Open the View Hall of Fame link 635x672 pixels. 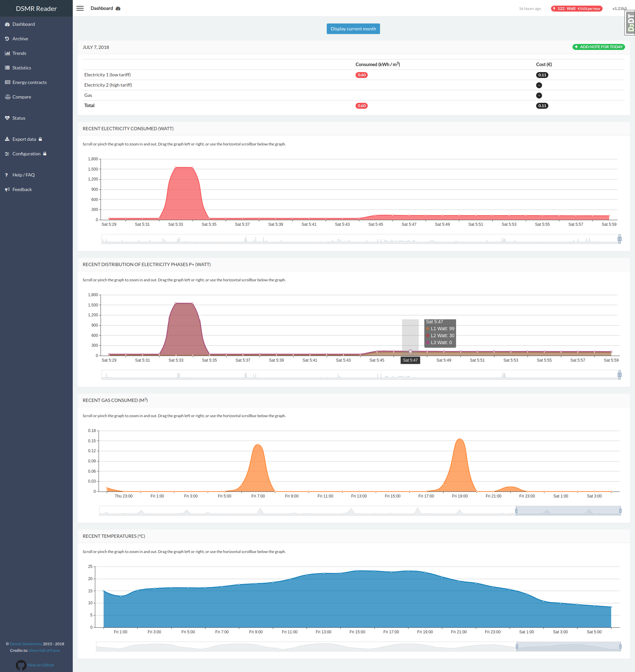(44, 650)
